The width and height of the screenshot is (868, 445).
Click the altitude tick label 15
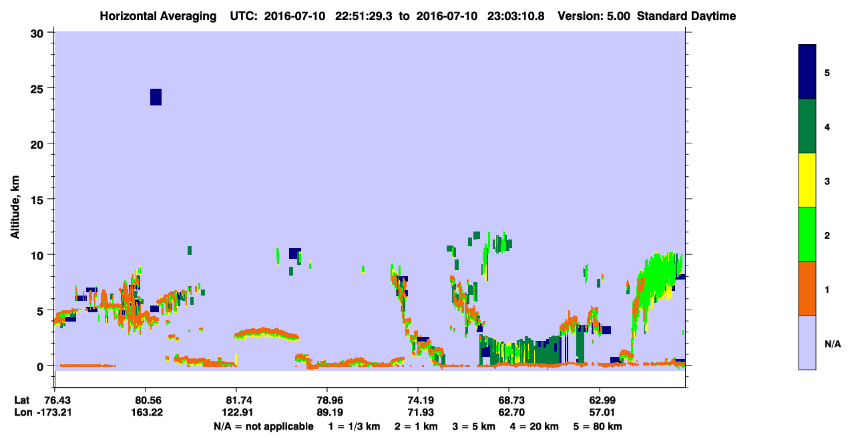point(39,199)
